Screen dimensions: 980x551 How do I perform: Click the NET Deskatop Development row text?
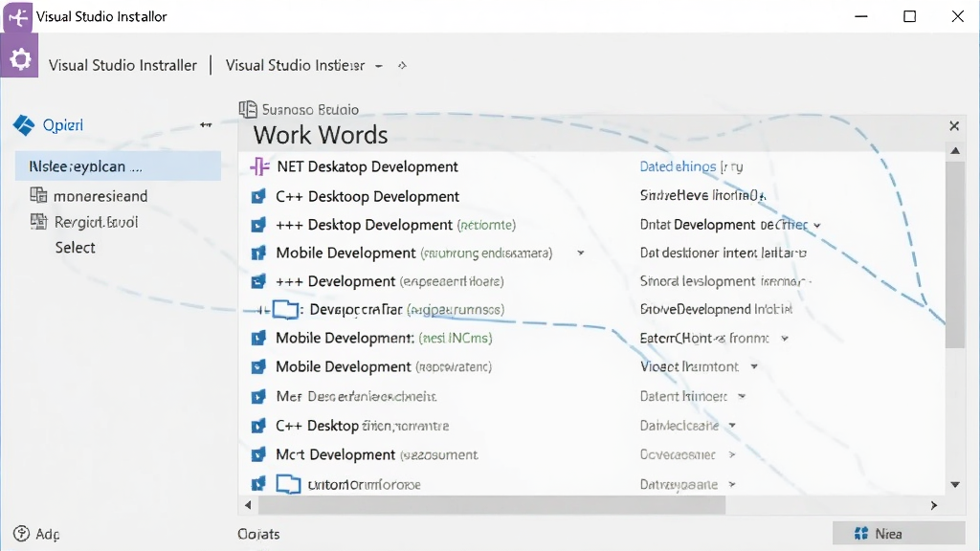(x=367, y=166)
